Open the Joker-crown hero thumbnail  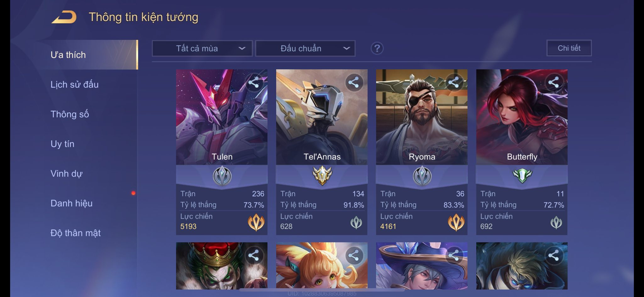click(x=222, y=266)
